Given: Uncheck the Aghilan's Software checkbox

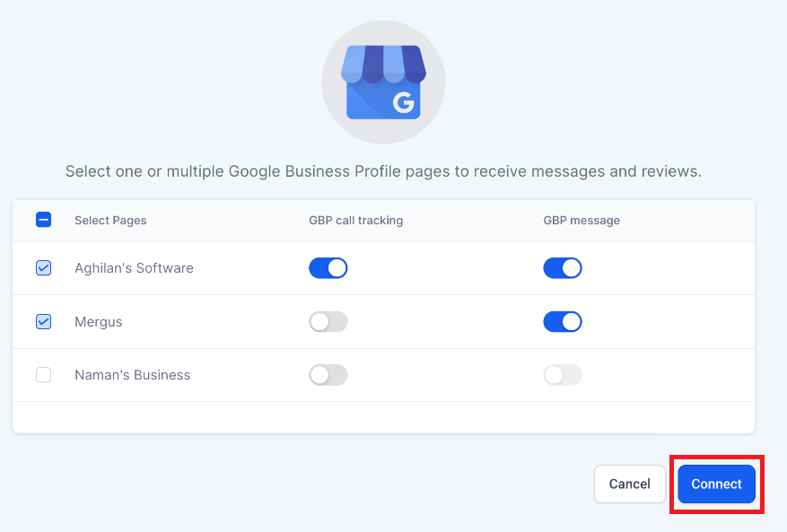Looking at the screenshot, I should 44,268.
